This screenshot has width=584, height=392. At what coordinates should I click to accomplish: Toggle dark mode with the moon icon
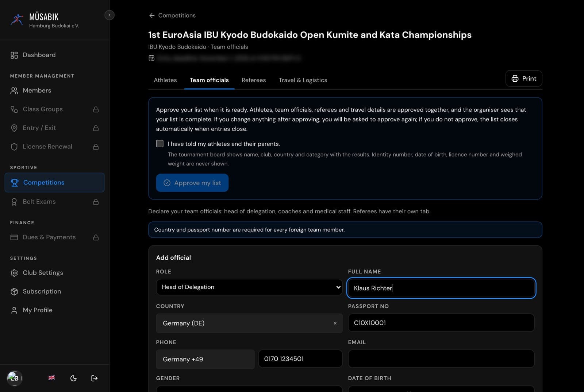[73, 378]
